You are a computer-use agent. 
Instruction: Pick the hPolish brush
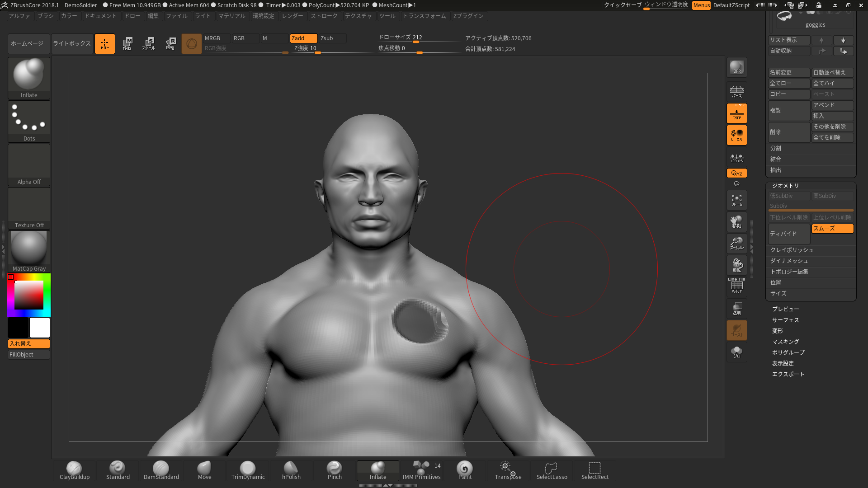point(291,470)
